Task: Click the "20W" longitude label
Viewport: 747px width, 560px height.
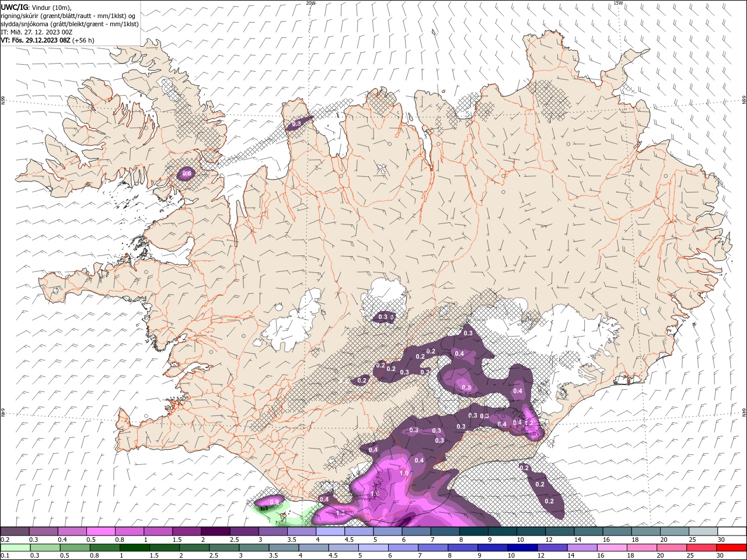Action: tap(310, 3)
